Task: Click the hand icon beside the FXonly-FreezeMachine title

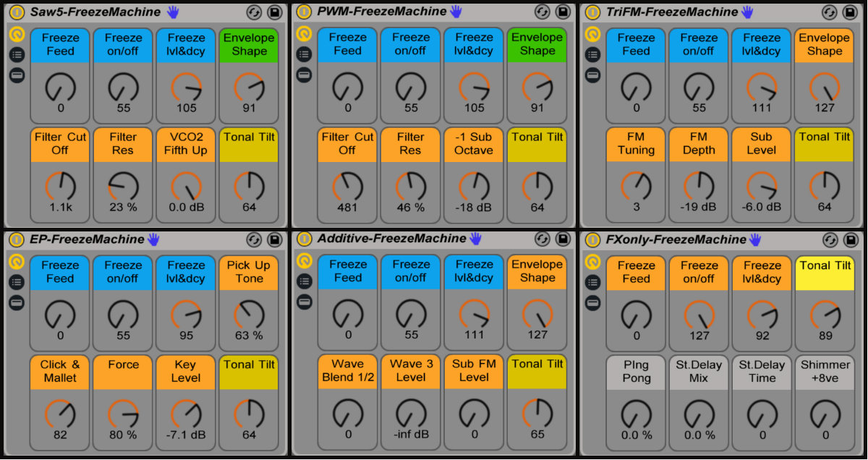Action: pos(756,239)
